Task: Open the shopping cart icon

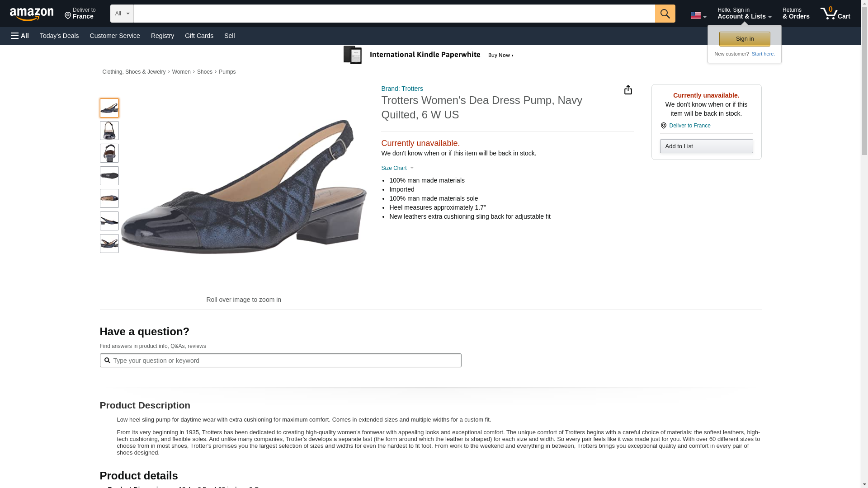Action: pos(835,14)
